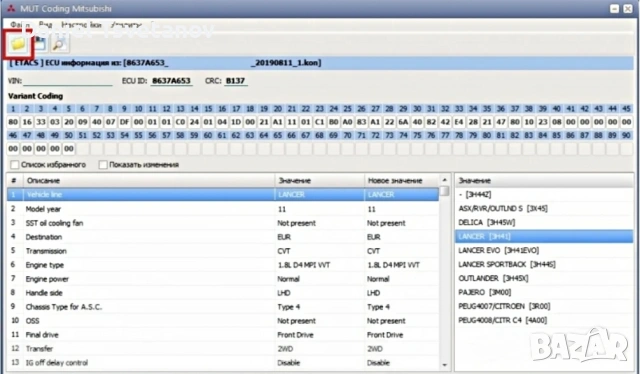The height and width of the screenshot is (374, 640).
Task: Click byte 23 cell with value C1
Action: point(320,122)
